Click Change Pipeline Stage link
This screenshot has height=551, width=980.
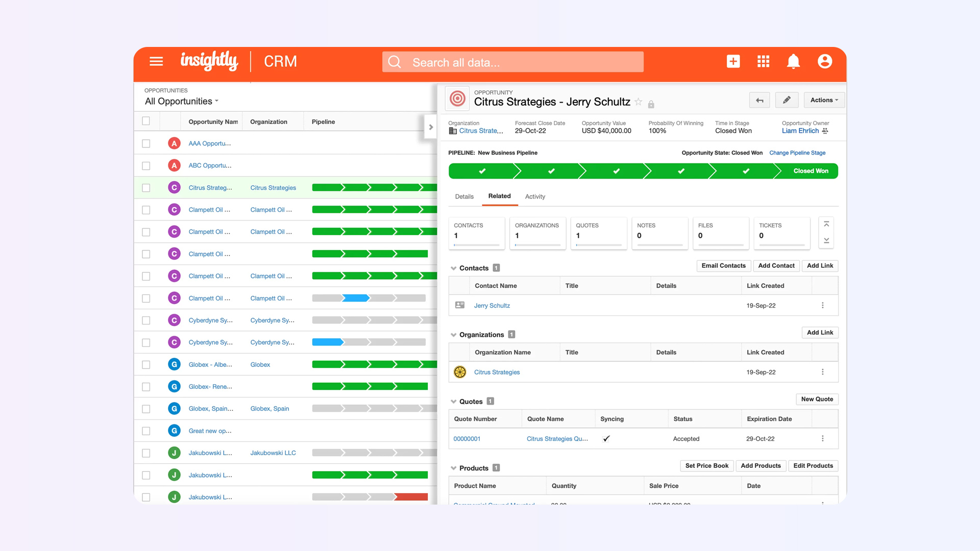point(797,153)
